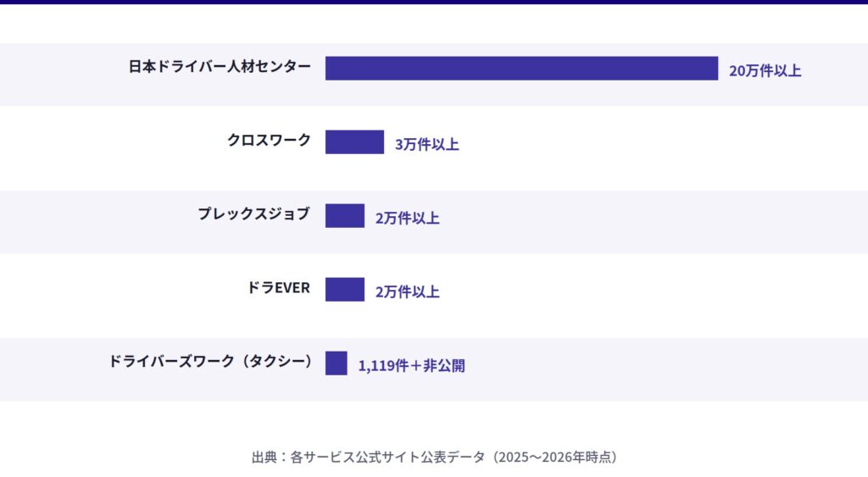Viewport: 868px width, 477px height.
Task: Select the shortest bar for ドライバーズワーク
Action: tap(337, 363)
